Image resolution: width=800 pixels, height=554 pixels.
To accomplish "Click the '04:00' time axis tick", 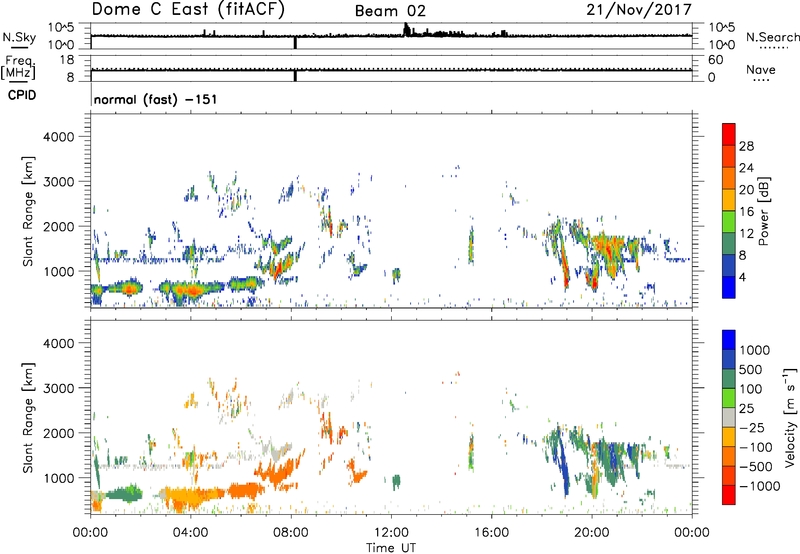I will point(191,533).
